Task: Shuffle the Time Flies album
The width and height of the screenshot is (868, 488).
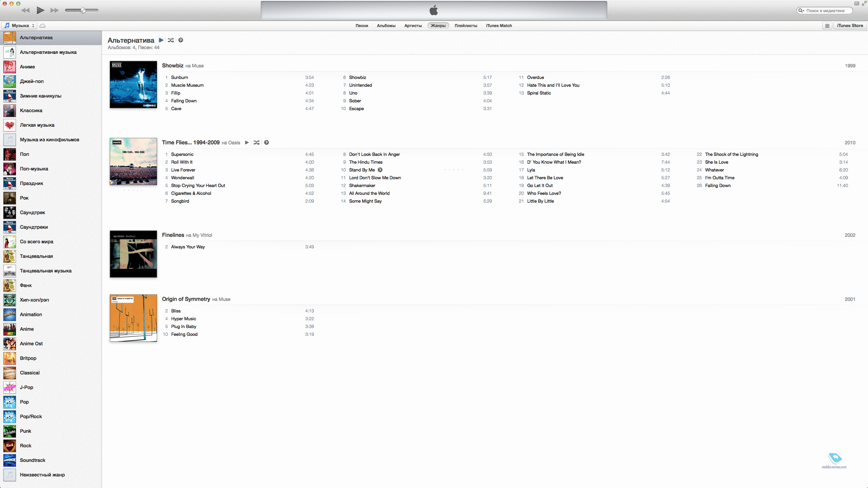Action: pyautogui.click(x=257, y=143)
